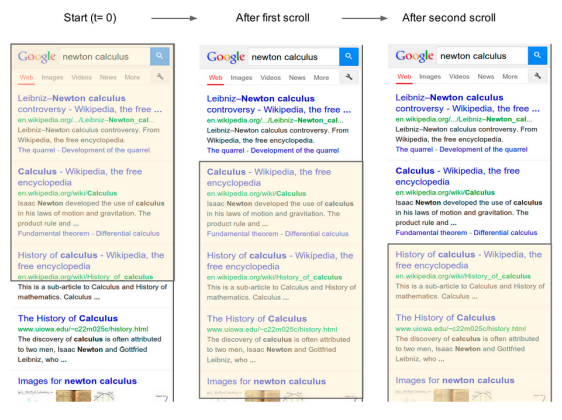
Task: Open 'Development of the quarrel' in After second scroll screen
Action: (x=484, y=149)
